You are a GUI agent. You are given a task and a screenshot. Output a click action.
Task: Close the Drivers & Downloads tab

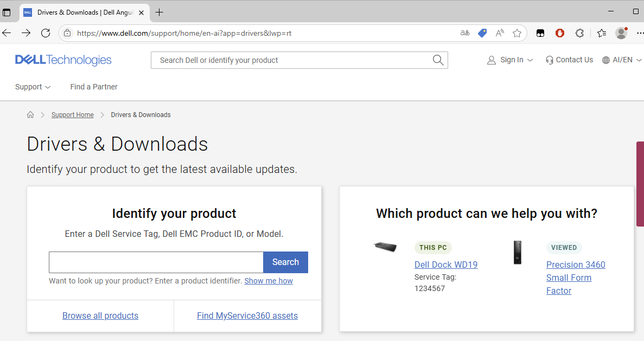pyautogui.click(x=141, y=12)
